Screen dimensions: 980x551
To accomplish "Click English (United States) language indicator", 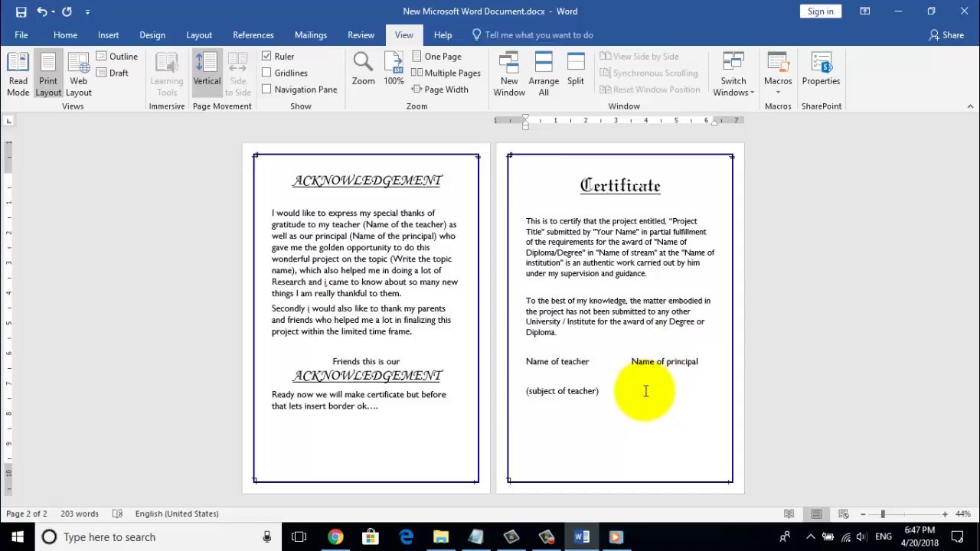I will click(x=177, y=514).
